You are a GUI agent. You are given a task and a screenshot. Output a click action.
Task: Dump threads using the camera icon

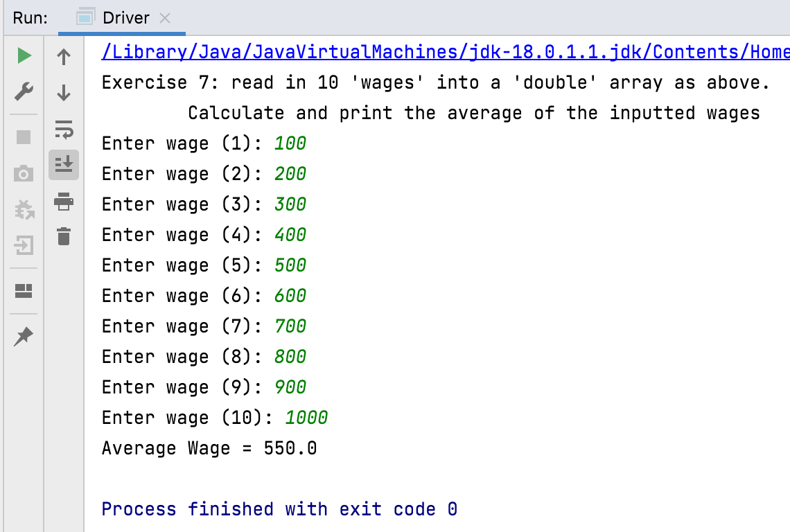coord(24,173)
